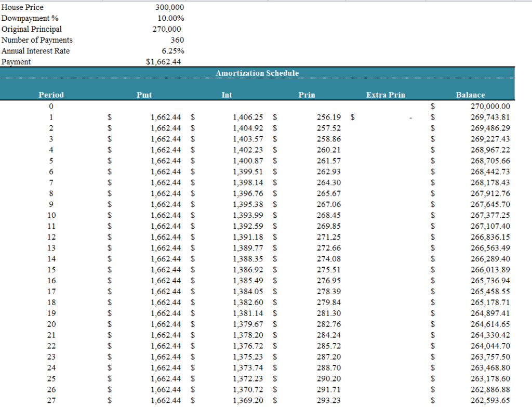532x407 pixels.
Task: Click the 360 payments value
Action: (x=177, y=40)
